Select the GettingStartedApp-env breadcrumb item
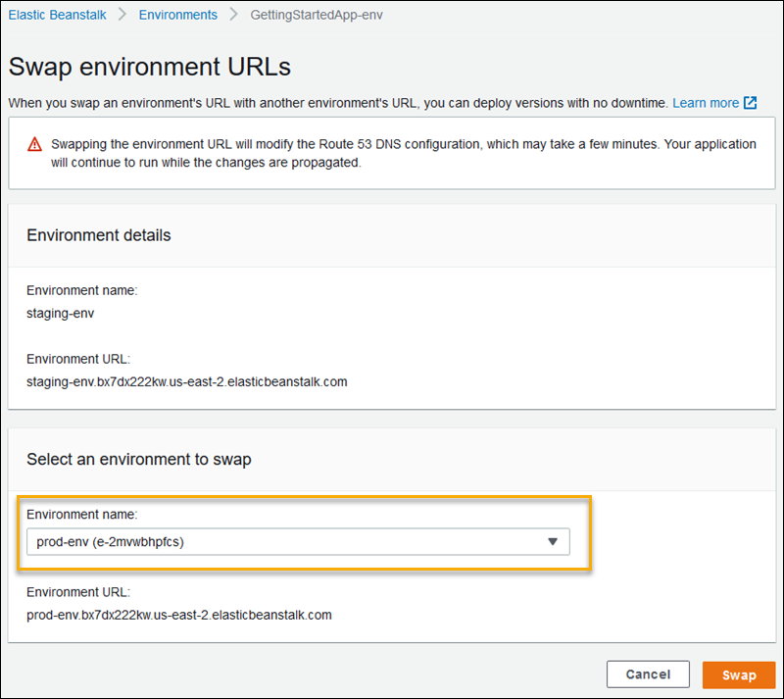This screenshot has height=699, width=784. [x=316, y=15]
